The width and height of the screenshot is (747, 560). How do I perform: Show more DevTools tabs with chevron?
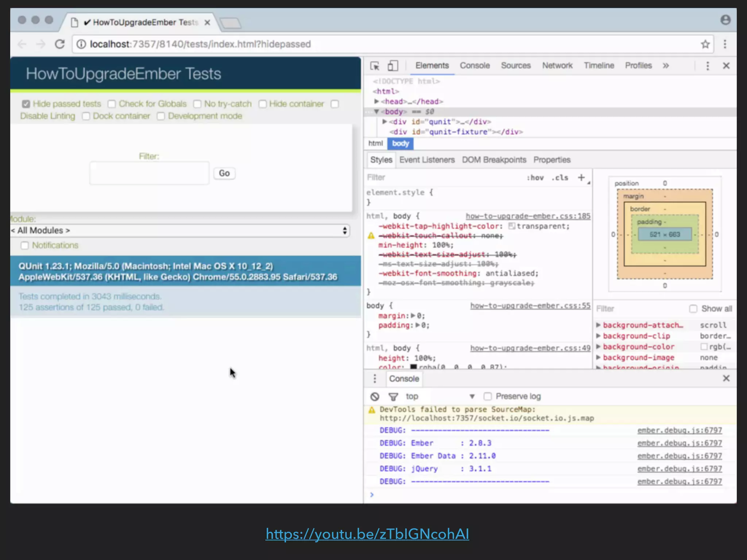pos(666,66)
